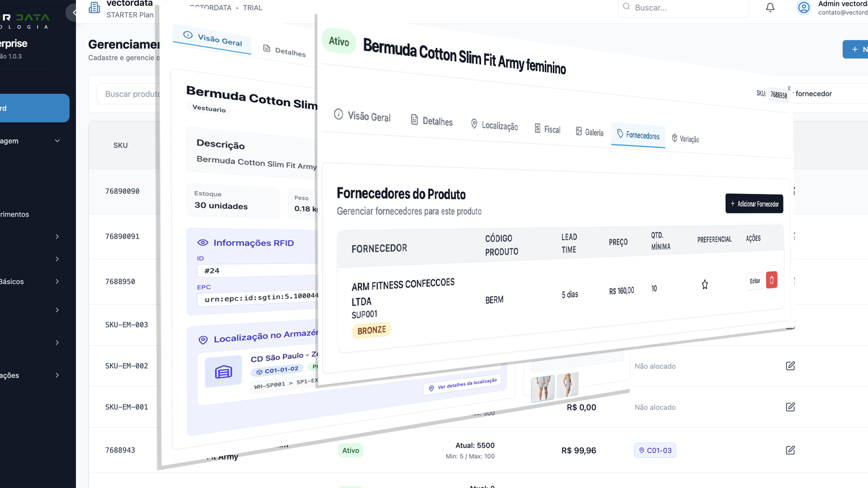Mark ARM FITNESS as preferred with the star

[x=705, y=285]
